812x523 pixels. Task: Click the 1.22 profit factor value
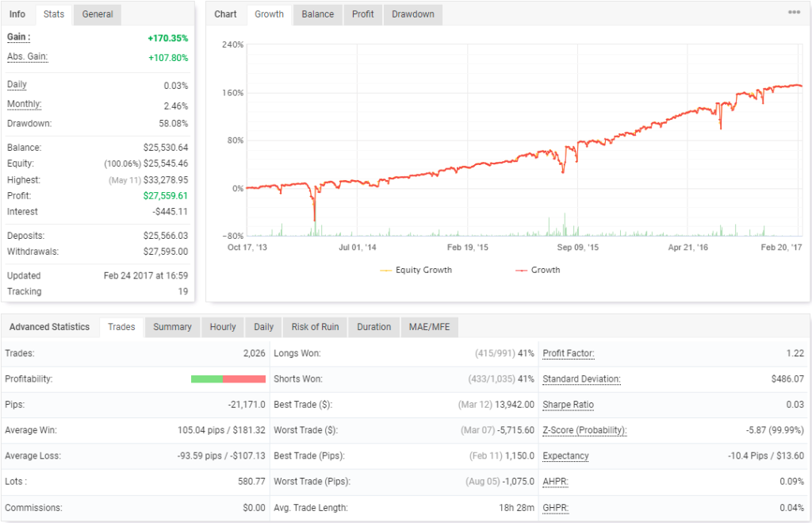click(x=795, y=353)
